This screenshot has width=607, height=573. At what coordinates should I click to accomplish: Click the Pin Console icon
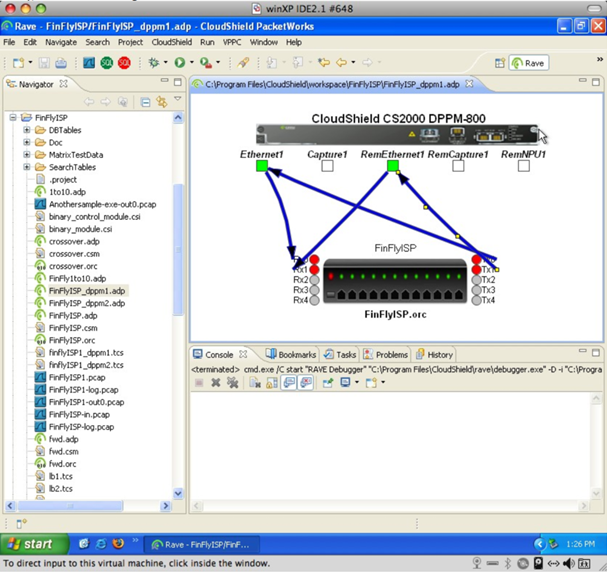(x=328, y=383)
